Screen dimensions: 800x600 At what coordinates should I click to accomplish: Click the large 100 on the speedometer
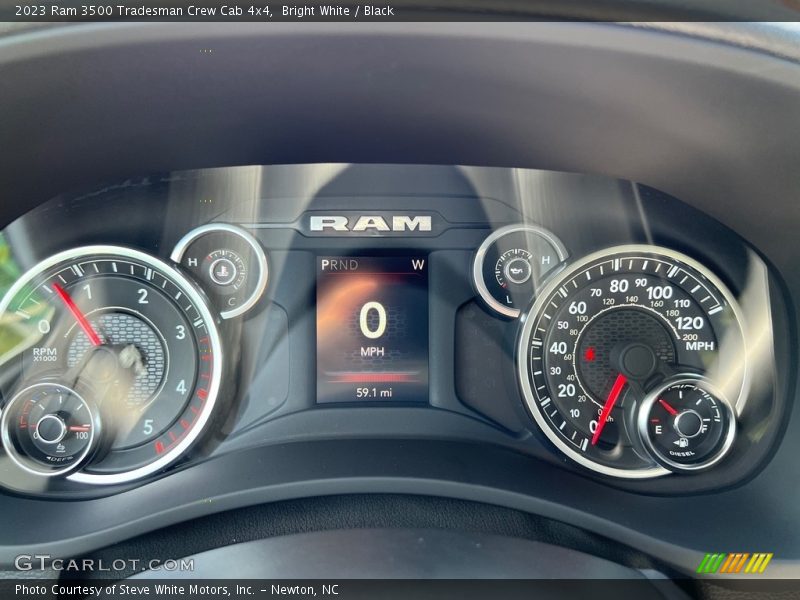pos(659,292)
